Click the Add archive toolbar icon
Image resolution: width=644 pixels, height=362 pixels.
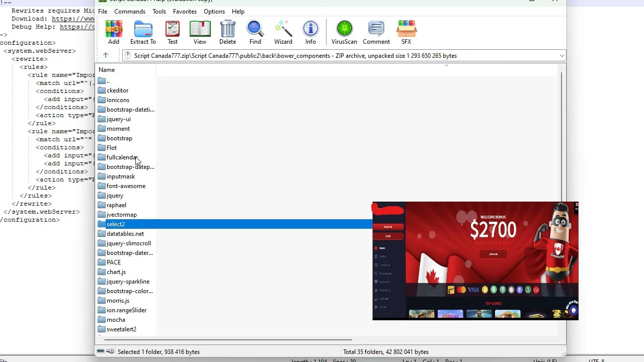(x=114, y=33)
